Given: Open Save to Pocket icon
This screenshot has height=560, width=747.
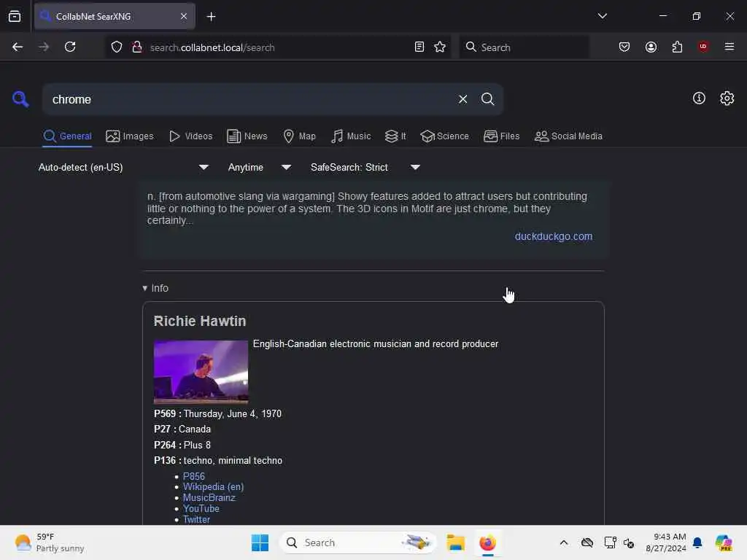Looking at the screenshot, I should (624, 47).
